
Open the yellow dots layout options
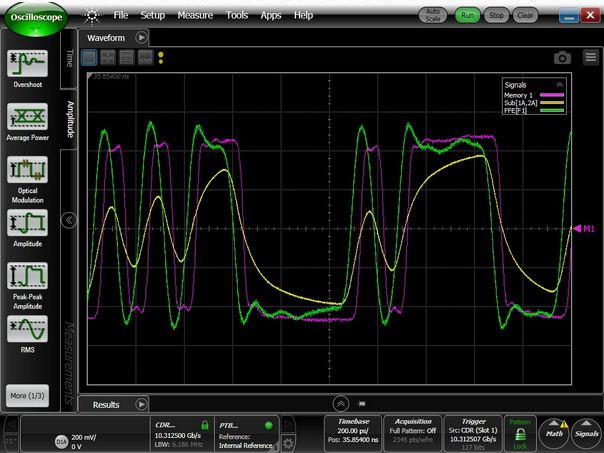click(161, 58)
